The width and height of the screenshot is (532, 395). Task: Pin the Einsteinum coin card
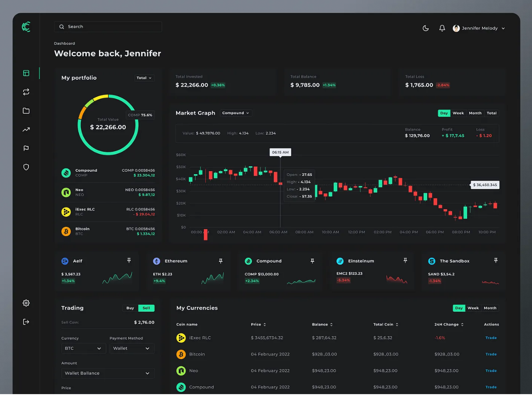[x=405, y=260]
